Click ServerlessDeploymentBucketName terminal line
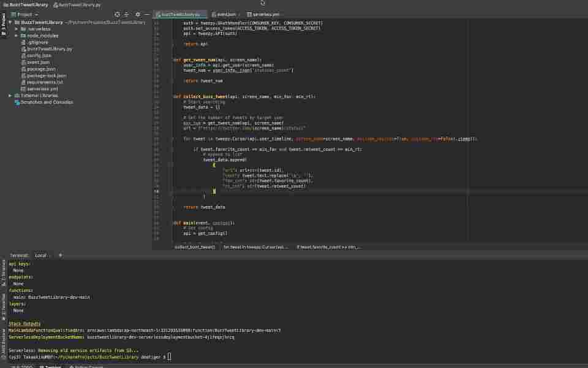The image size is (588, 368). tap(121, 337)
